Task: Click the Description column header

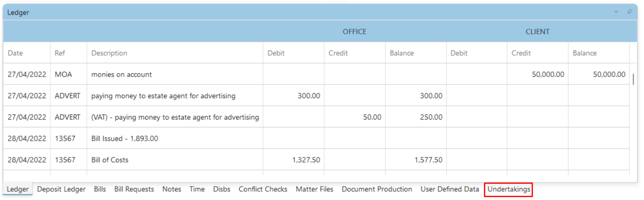Action: (175, 53)
